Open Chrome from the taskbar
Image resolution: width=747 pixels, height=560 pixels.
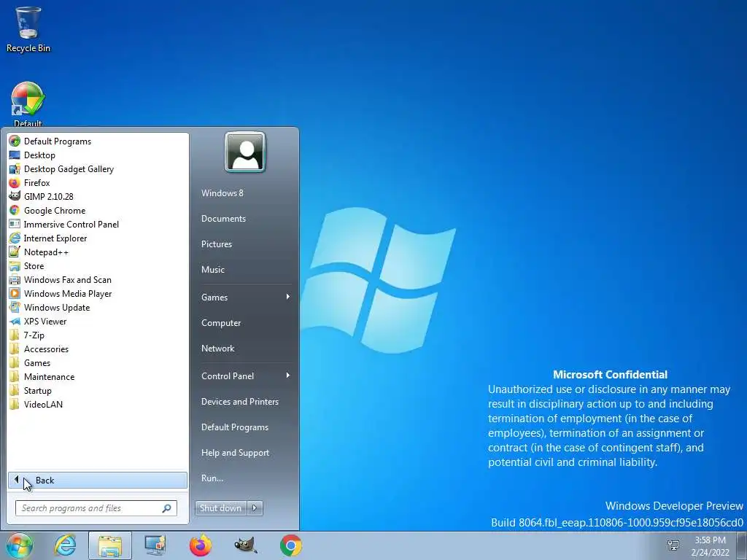291,545
